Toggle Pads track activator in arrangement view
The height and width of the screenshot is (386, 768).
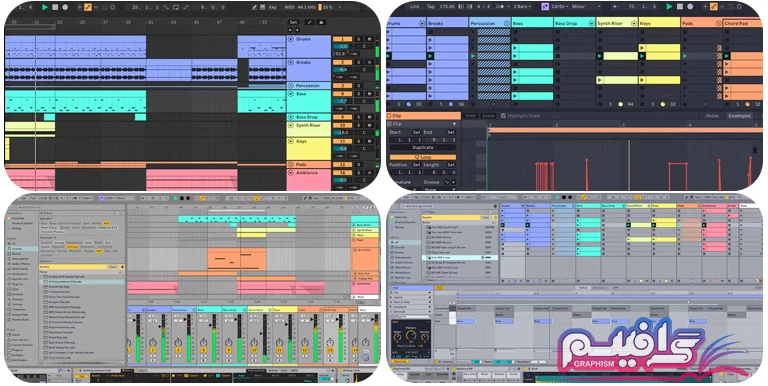pyautogui.click(x=342, y=165)
